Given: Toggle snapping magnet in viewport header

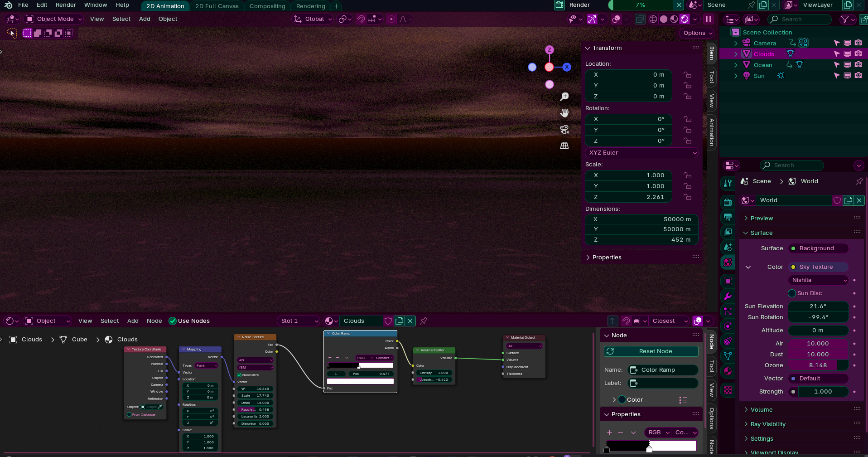Looking at the screenshot, I should 361,19.
